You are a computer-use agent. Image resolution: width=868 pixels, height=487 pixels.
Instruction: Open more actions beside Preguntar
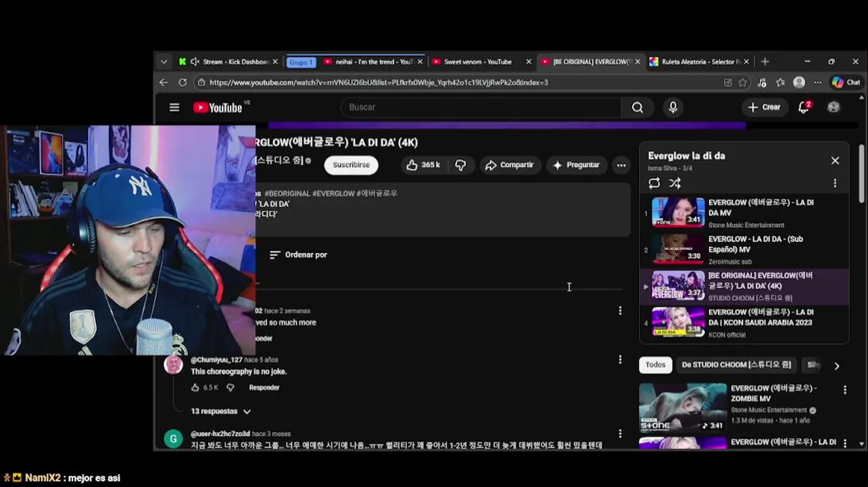(621, 165)
